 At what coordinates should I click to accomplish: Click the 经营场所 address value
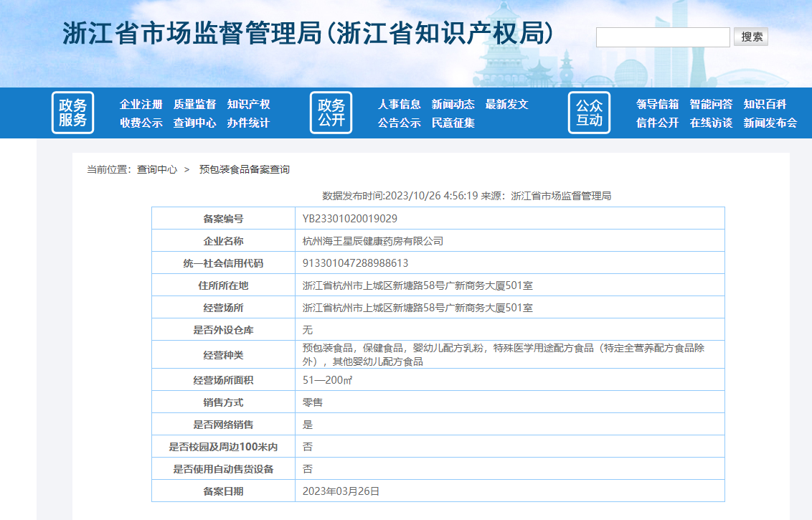[418, 308]
